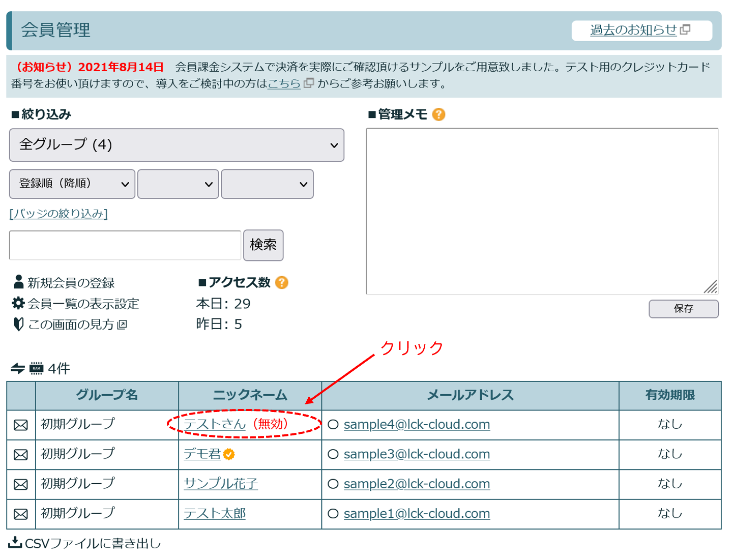Click the gear icon for 会員一覧の表示設定
The width and height of the screenshot is (733, 560).
[18, 303]
